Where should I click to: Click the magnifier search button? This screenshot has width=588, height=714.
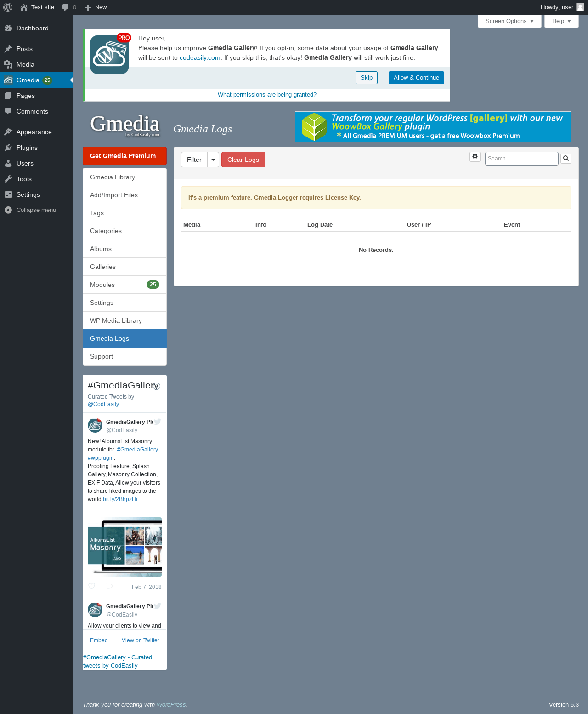(x=566, y=159)
